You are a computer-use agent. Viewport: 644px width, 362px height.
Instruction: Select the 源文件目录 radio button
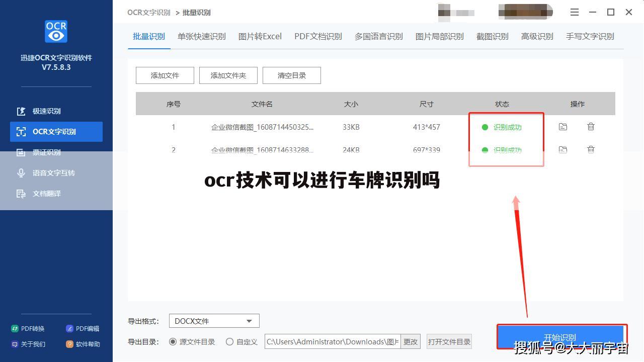173,342
